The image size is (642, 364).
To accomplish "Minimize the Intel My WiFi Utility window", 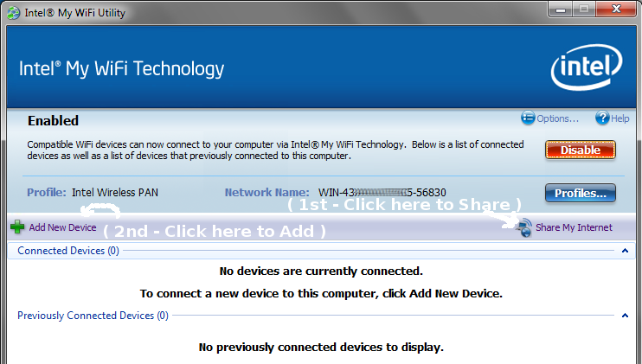I will point(561,10).
